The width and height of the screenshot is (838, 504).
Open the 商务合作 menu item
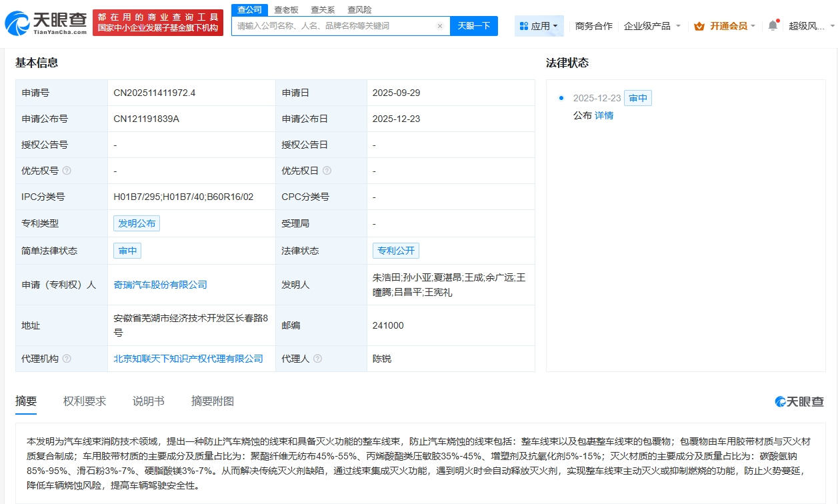(x=593, y=24)
